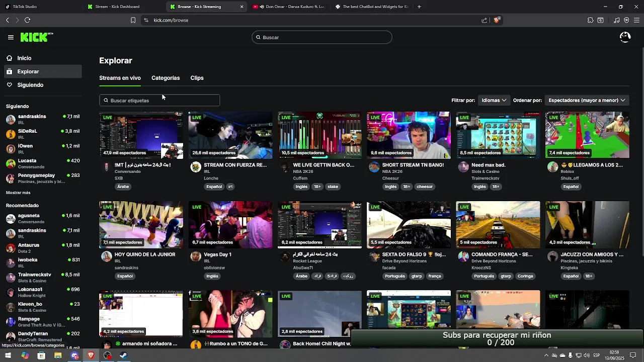This screenshot has height=362, width=644.
Task: Switch to the Clips tab
Action: click(x=197, y=78)
